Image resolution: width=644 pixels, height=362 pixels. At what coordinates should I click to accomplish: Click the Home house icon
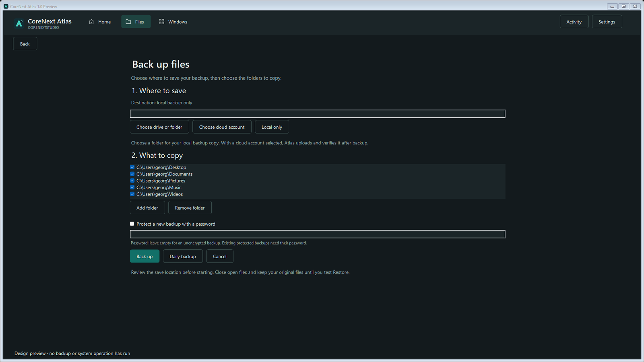pyautogui.click(x=91, y=22)
